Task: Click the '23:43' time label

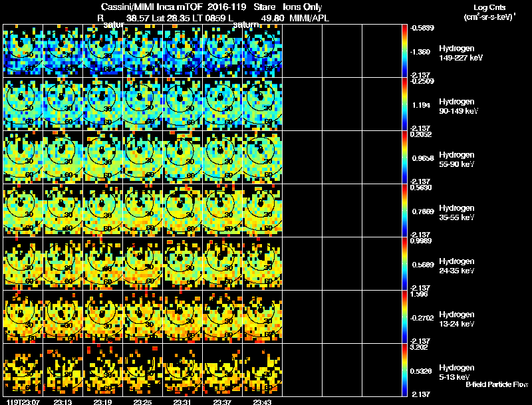Action: (262, 402)
